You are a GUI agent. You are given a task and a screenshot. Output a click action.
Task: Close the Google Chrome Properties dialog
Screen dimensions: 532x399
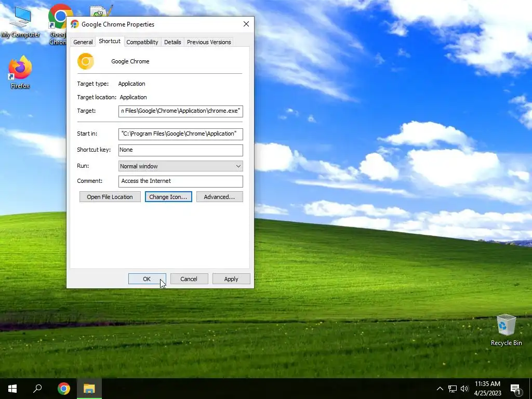(246, 24)
